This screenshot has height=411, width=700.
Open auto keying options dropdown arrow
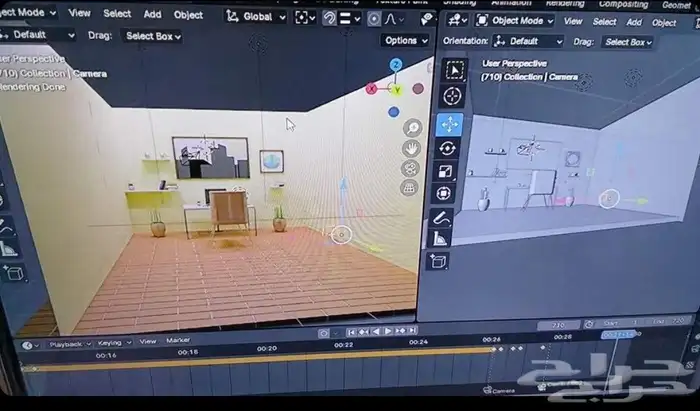click(336, 333)
